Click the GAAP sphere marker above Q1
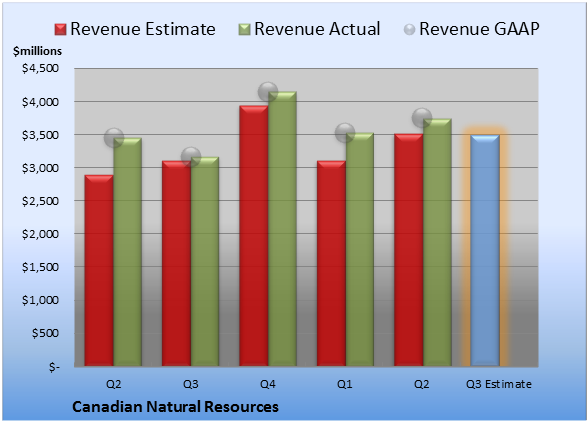 (x=345, y=132)
